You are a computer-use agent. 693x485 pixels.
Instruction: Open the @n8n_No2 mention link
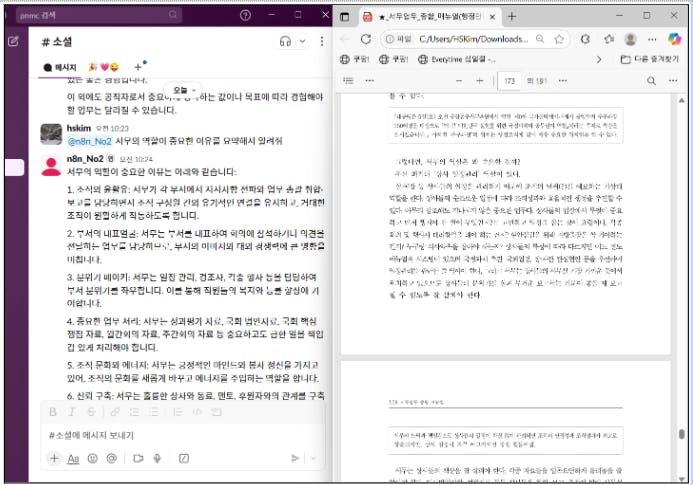[x=90, y=141]
